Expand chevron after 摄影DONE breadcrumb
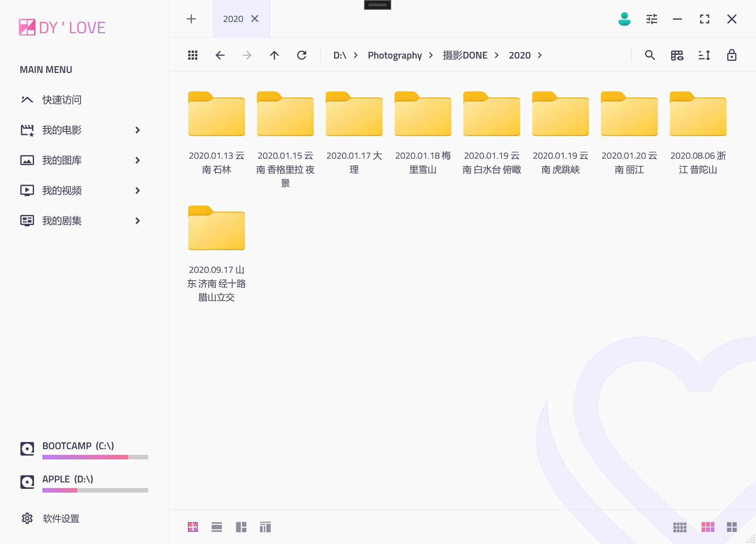 [497, 55]
